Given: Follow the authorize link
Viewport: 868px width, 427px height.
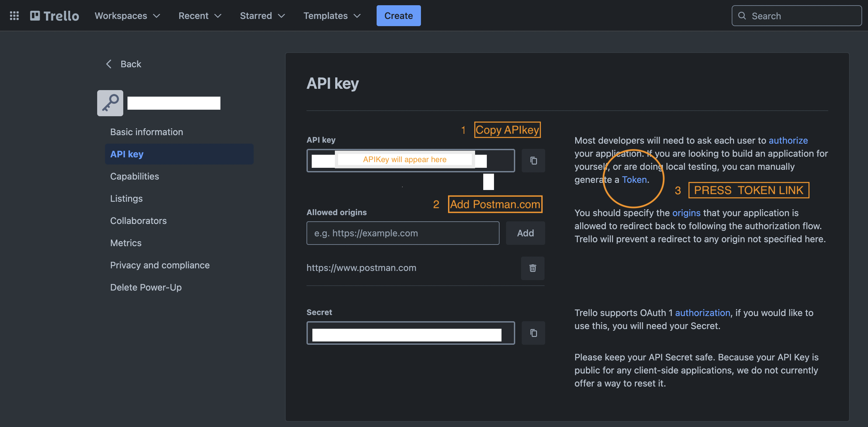Looking at the screenshot, I should (x=788, y=141).
